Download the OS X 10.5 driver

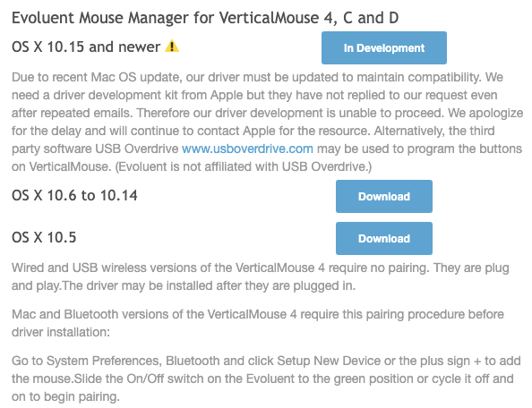point(383,238)
